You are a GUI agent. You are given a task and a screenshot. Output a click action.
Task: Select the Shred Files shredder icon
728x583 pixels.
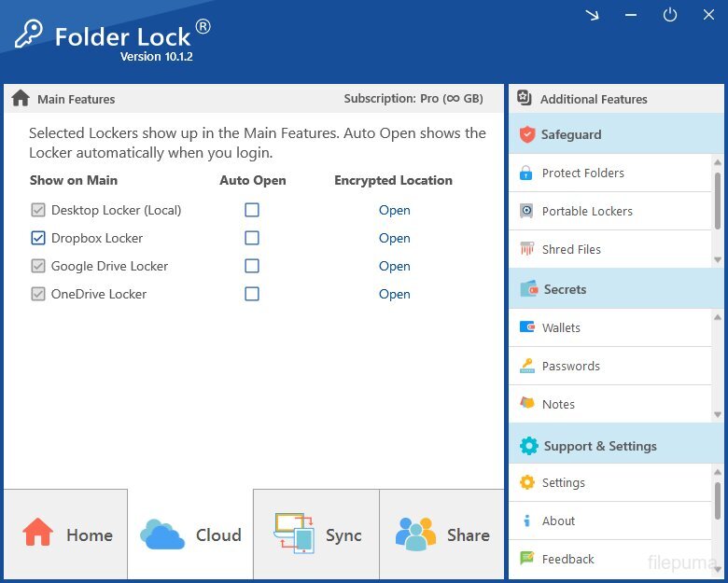click(526, 249)
